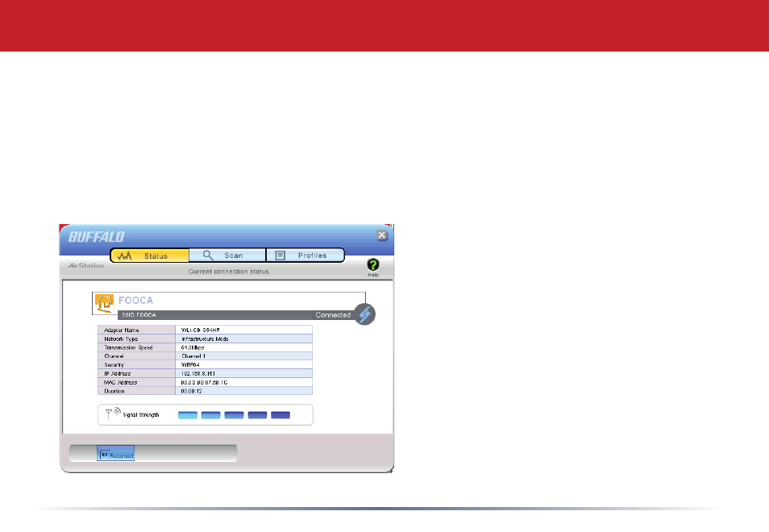Click the MAC Address label cell
The width and height of the screenshot is (769, 532).
pos(137,382)
